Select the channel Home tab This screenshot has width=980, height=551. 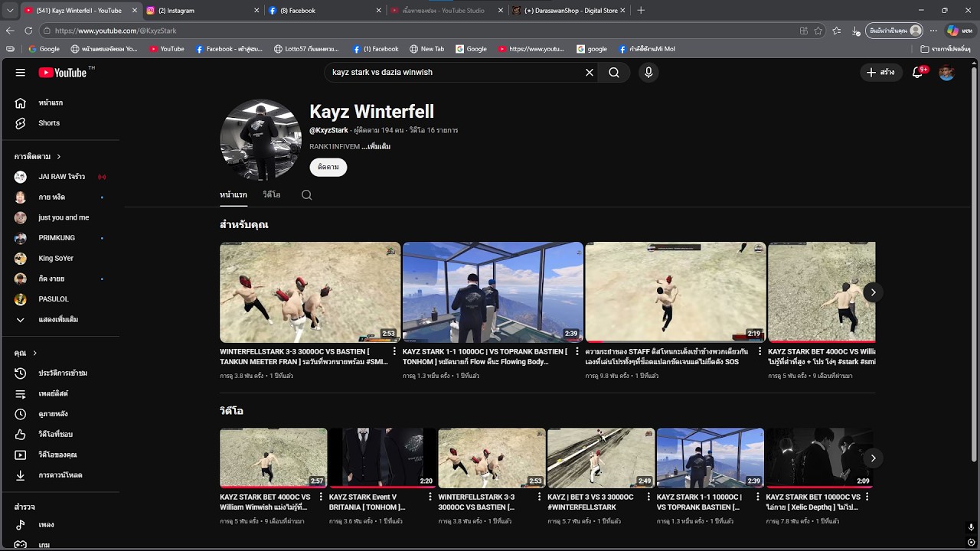pyautogui.click(x=234, y=195)
